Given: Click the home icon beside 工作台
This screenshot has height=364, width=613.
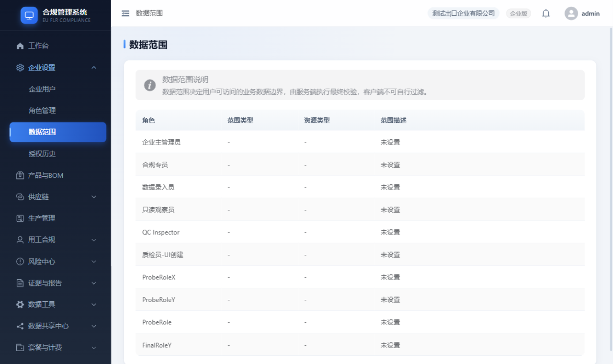Looking at the screenshot, I should 20,46.
